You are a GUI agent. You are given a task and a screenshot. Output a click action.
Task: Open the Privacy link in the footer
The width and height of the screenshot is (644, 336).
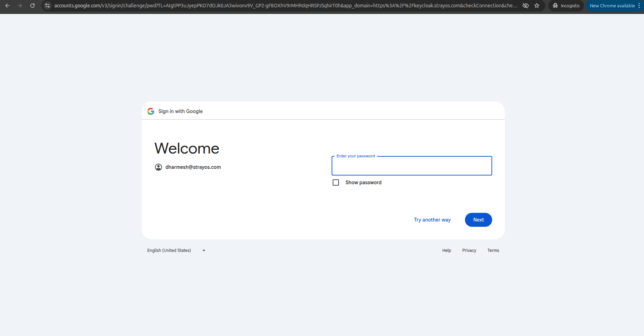(x=469, y=251)
